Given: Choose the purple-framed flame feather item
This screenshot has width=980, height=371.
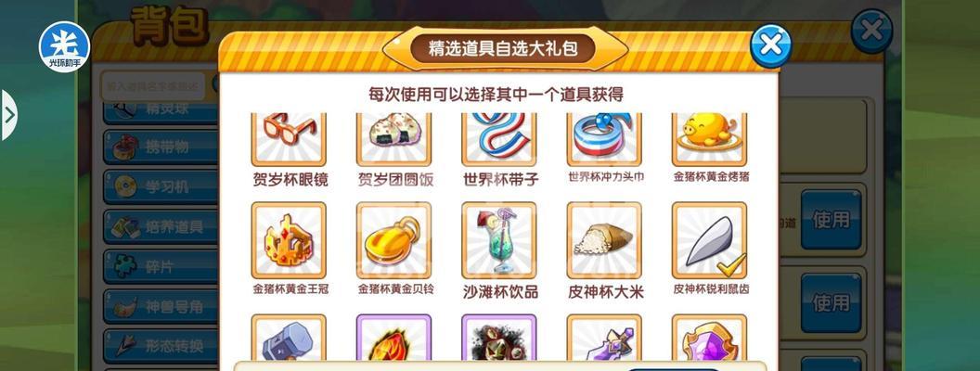Looking at the screenshot, I should pos(393,338).
